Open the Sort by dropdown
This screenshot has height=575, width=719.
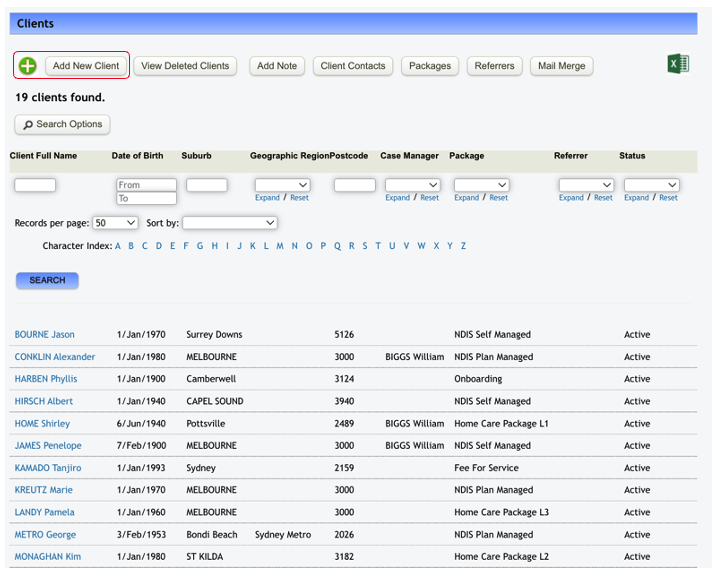tap(229, 223)
